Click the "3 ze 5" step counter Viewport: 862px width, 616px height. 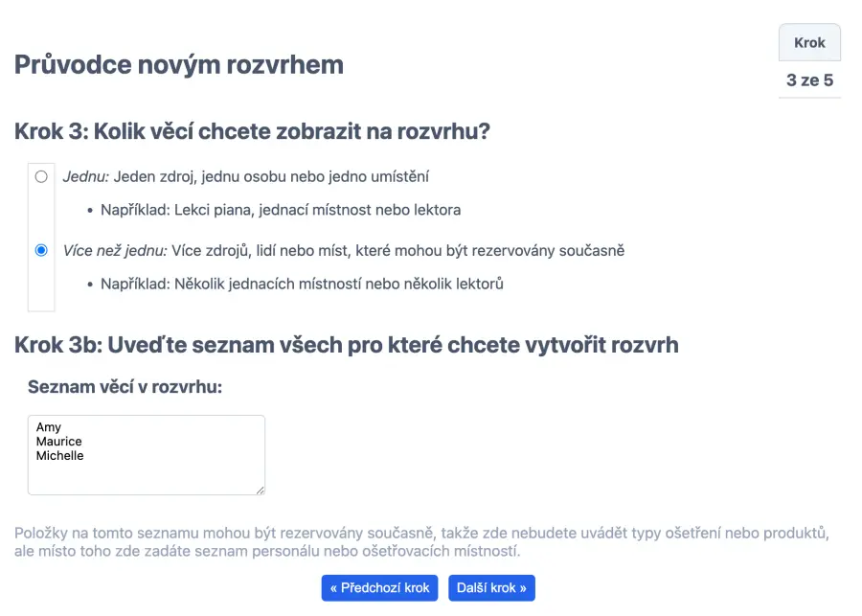(x=809, y=80)
